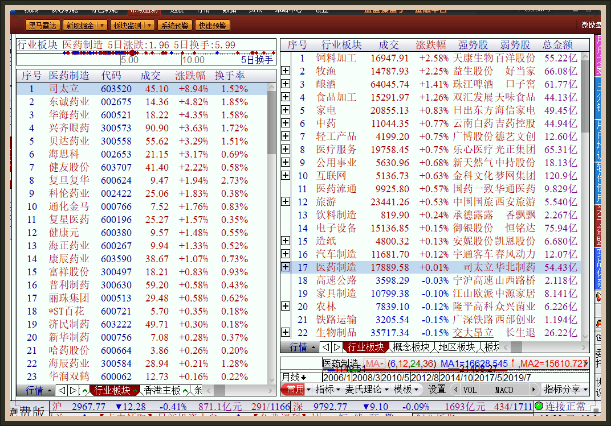Click the red 常用 button
Image resolution: width=611 pixels, height=426 pixels.
pyautogui.click(x=295, y=389)
